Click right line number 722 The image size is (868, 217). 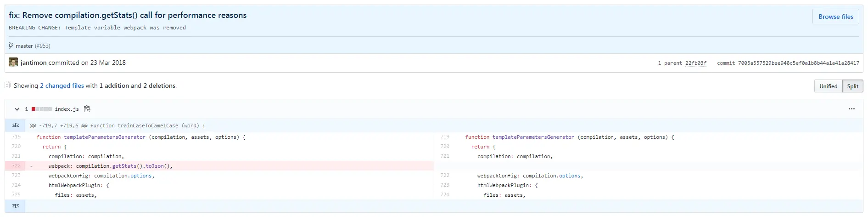pos(445,175)
